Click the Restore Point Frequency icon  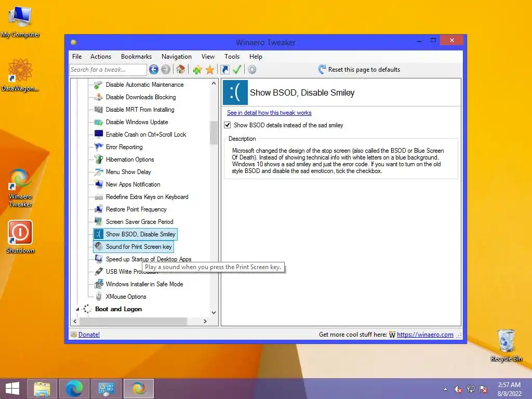tap(98, 209)
